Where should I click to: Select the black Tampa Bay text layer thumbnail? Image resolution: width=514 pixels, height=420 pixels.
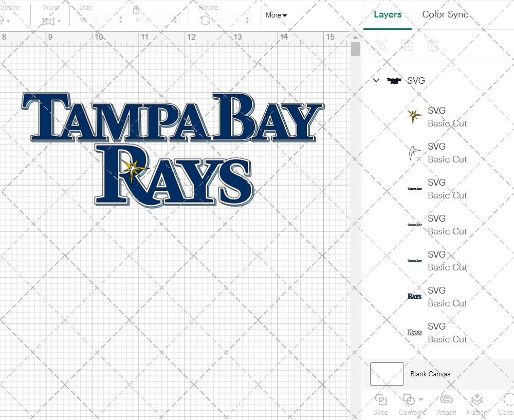coord(415,189)
